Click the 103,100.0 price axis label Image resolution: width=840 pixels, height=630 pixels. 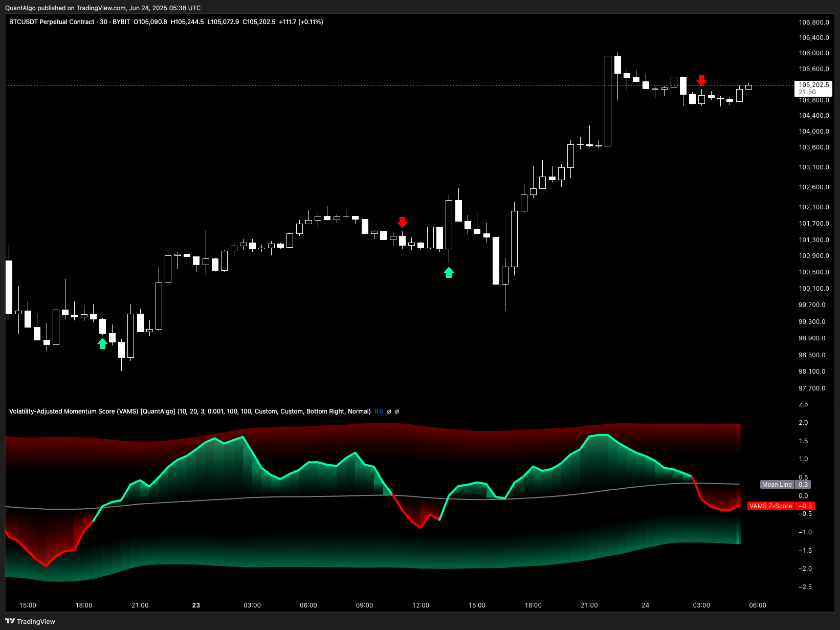pyautogui.click(x=814, y=167)
